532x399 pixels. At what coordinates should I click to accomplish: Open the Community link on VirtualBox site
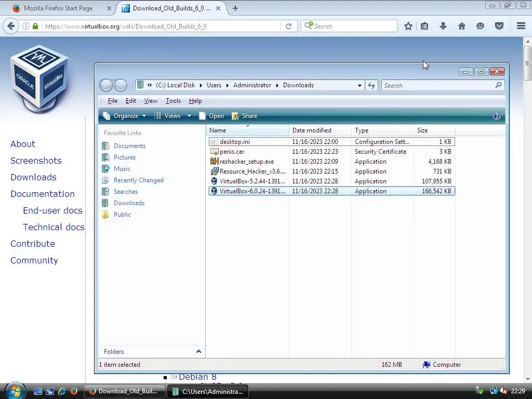tap(34, 260)
